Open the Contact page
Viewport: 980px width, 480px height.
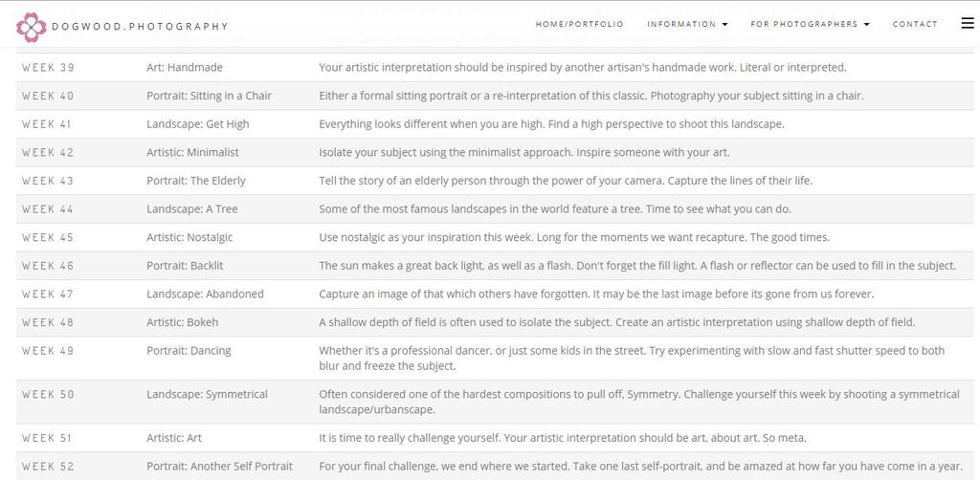pyautogui.click(x=915, y=24)
